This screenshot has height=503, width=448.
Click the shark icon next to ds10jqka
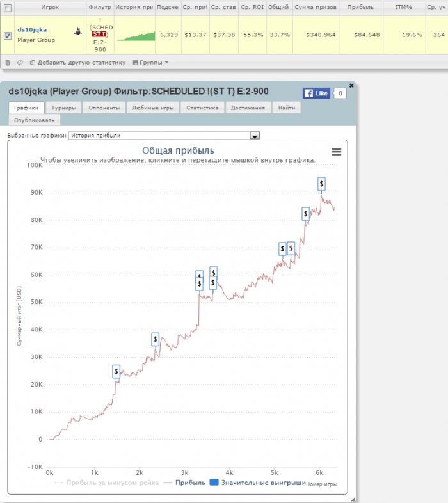78,31
